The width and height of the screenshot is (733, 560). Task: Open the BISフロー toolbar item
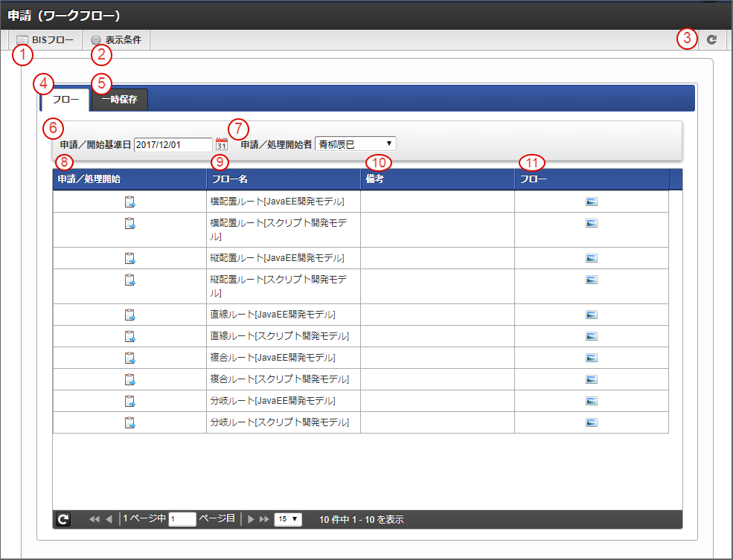45,40
